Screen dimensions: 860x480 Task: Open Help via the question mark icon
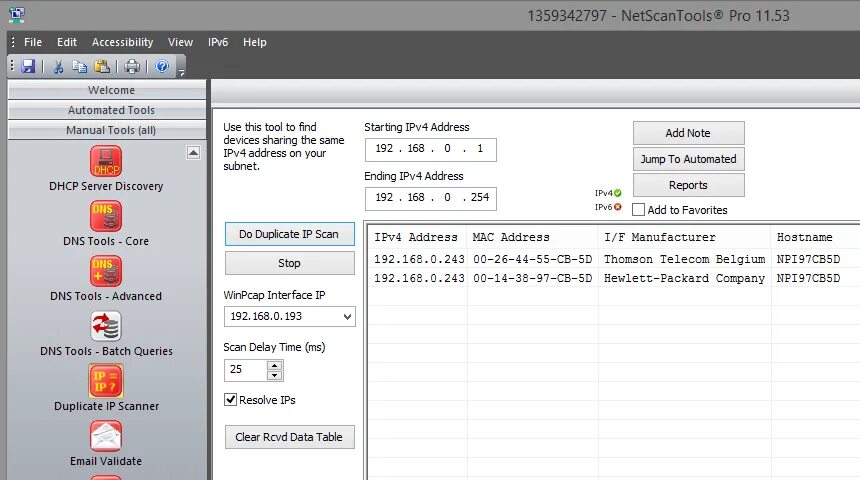pos(162,66)
